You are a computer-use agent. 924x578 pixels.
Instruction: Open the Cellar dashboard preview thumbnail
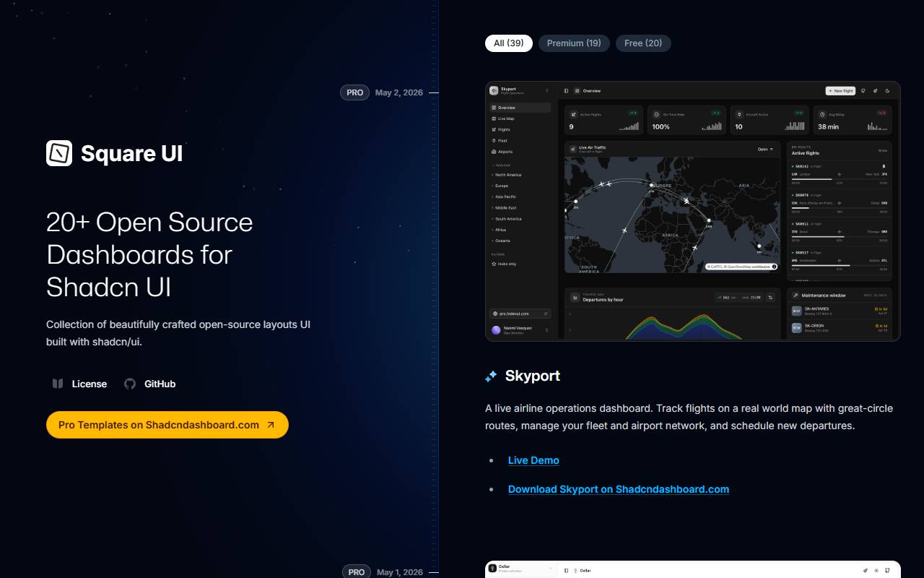click(x=693, y=569)
